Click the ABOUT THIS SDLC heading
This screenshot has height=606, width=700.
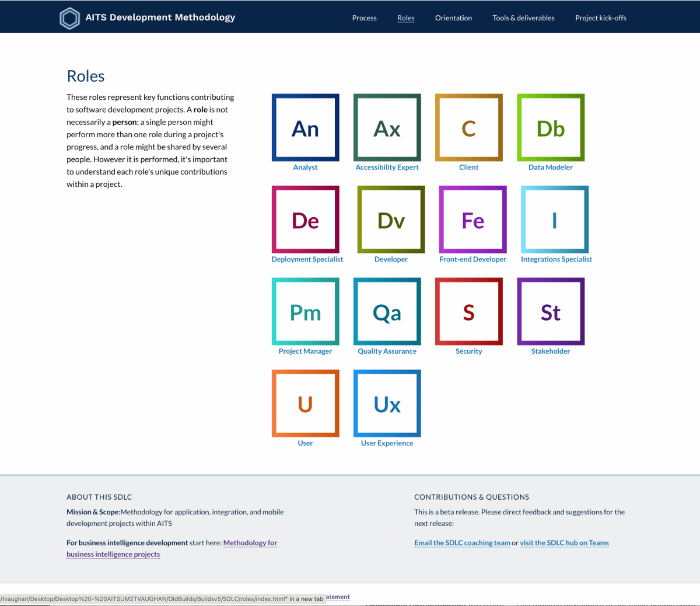click(99, 497)
